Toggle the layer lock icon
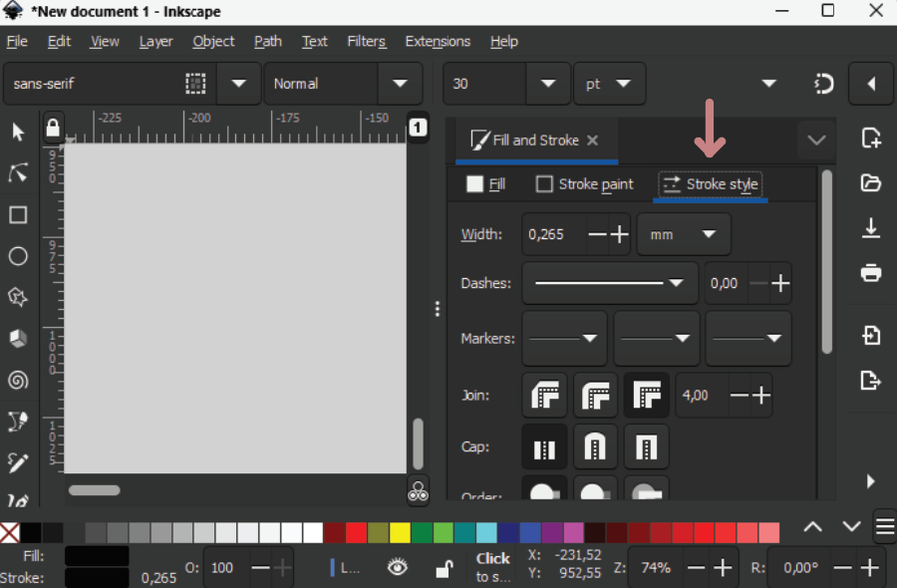The image size is (897, 588). pos(445,568)
